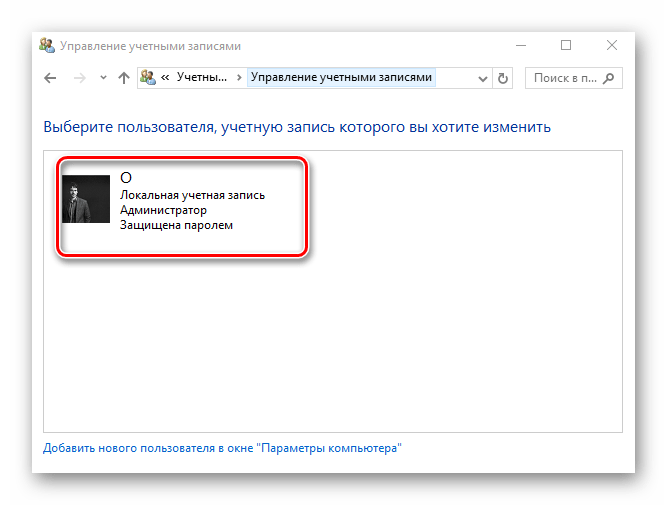Image resolution: width=667 pixels, height=505 pixels.
Task: Click the Back navigation arrow
Action: tap(51, 78)
